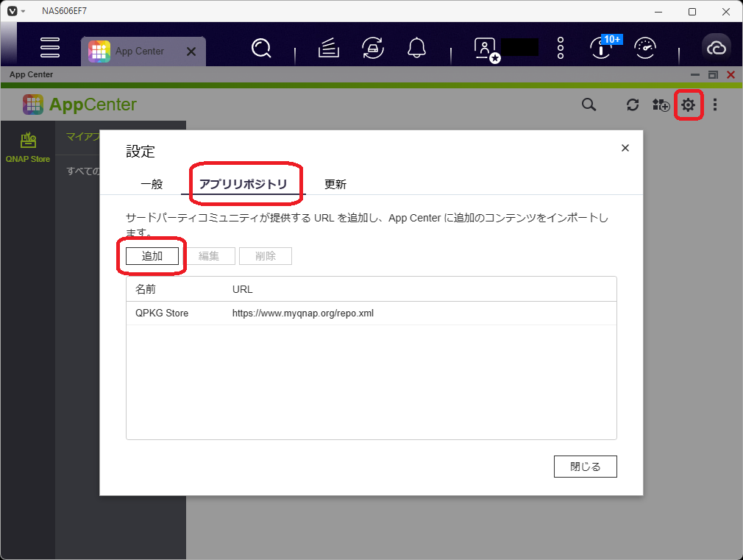Image resolution: width=743 pixels, height=560 pixels.
Task: Close the dialog with 閉じる
Action: (585, 466)
